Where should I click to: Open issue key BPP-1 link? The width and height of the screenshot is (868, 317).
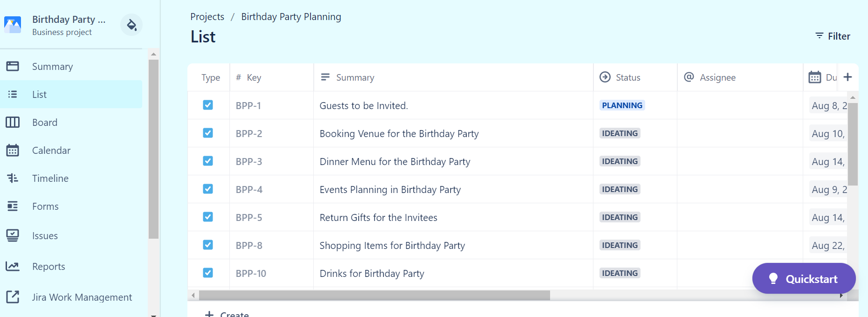coord(248,106)
